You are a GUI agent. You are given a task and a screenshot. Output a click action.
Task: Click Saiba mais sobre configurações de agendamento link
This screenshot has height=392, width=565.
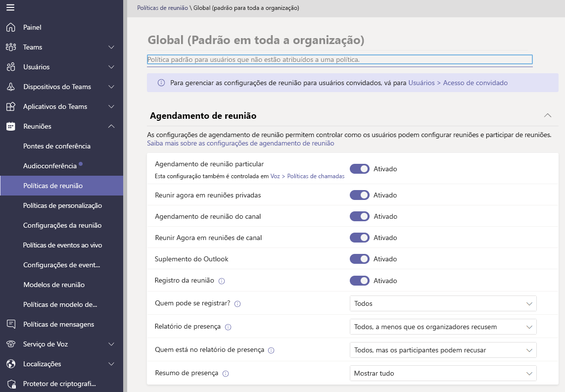point(240,143)
